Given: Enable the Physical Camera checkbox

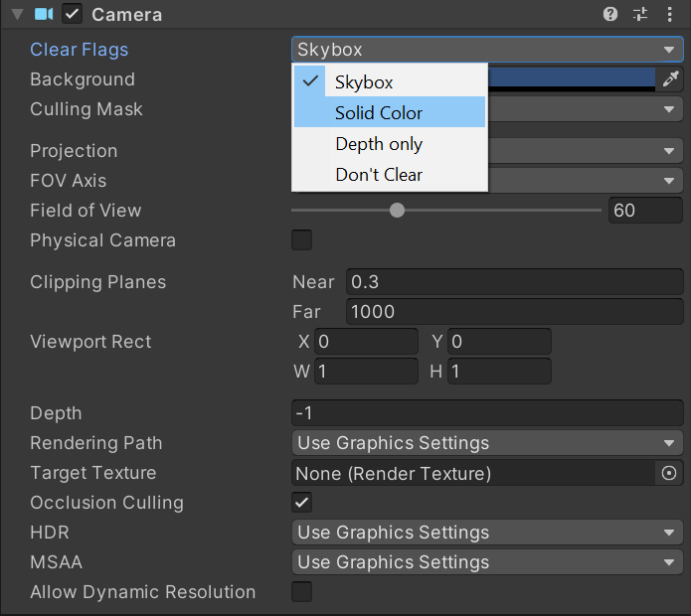Looking at the screenshot, I should click(301, 240).
